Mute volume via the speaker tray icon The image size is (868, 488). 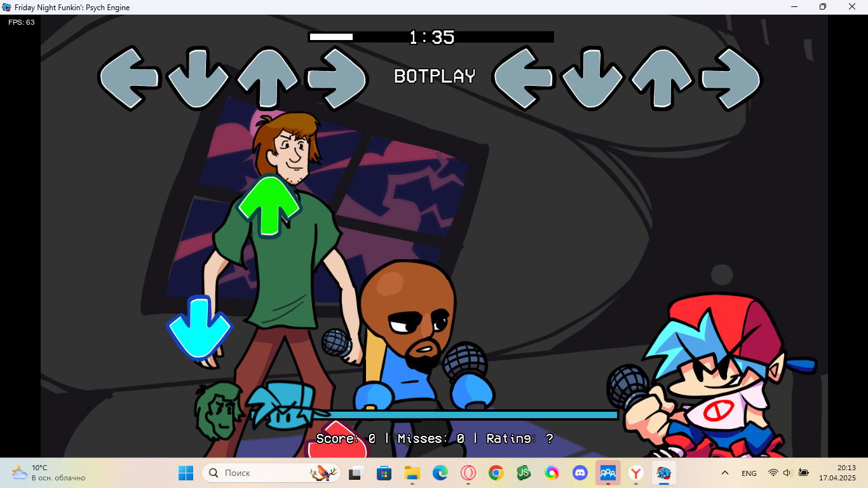tap(787, 473)
